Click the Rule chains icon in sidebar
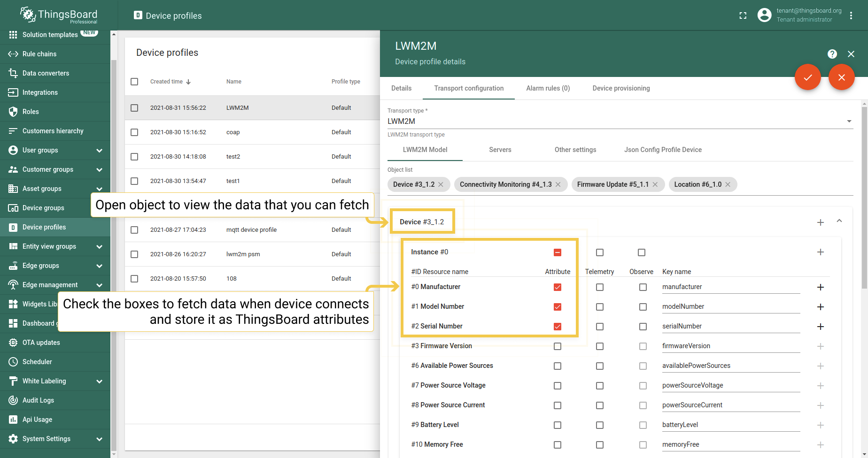Image resolution: width=868 pixels, height=458 pixels. point(13,54)
